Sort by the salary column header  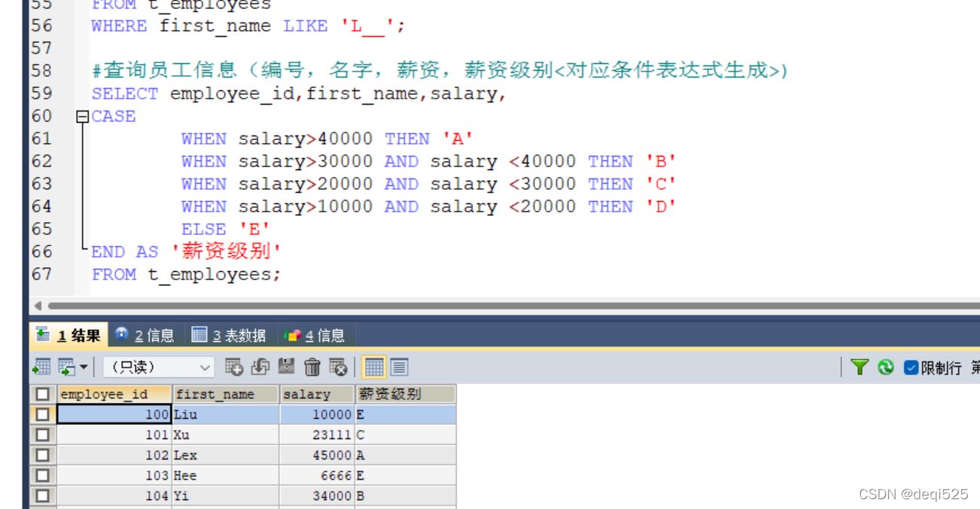pyautogui.click(x=316, y=394)
